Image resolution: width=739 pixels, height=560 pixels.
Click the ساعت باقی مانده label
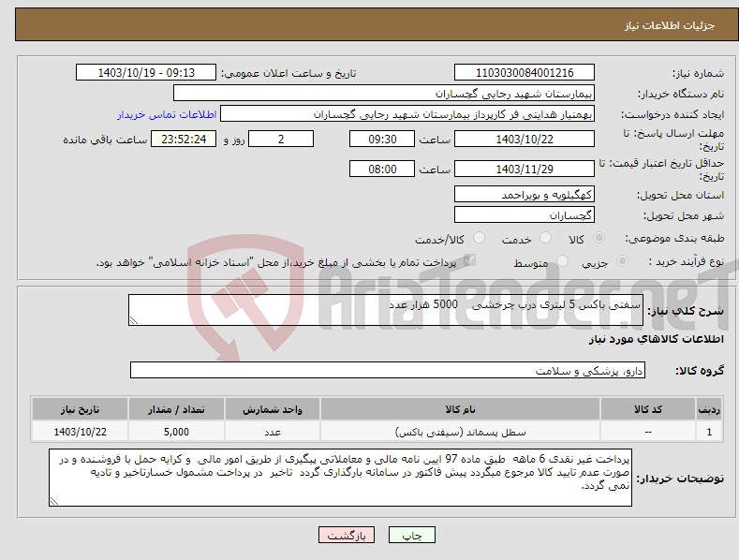(x=105, y=140)
